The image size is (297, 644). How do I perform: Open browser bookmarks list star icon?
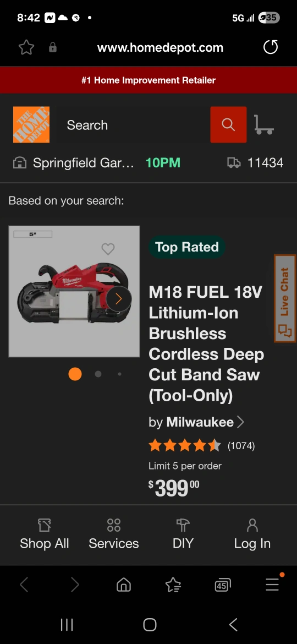coord(173,585)
